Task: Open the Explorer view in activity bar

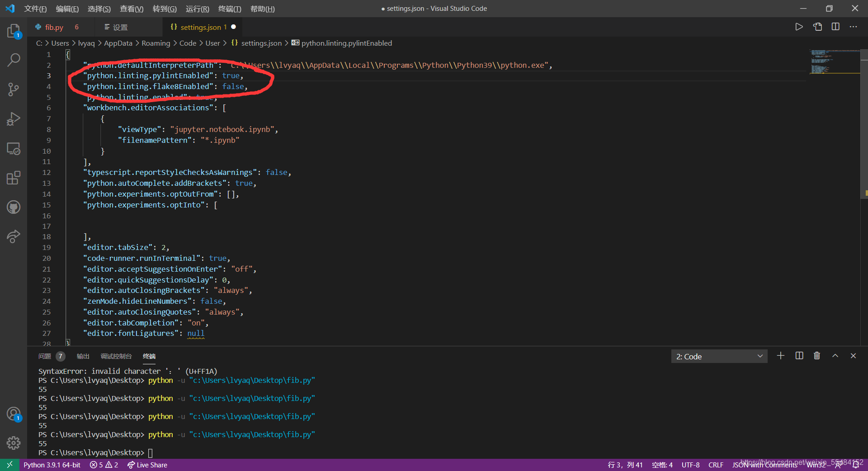Action: pos(14,31)
